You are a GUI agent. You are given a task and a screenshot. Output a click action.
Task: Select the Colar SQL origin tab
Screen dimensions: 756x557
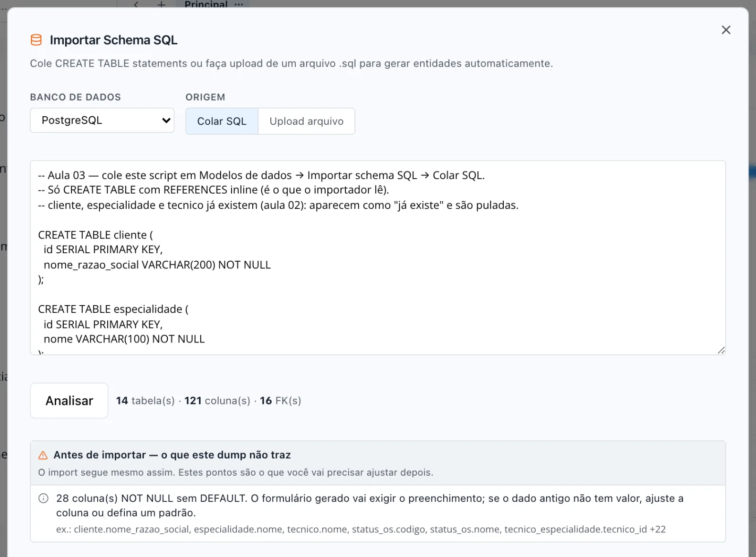[x=222, y=121]
